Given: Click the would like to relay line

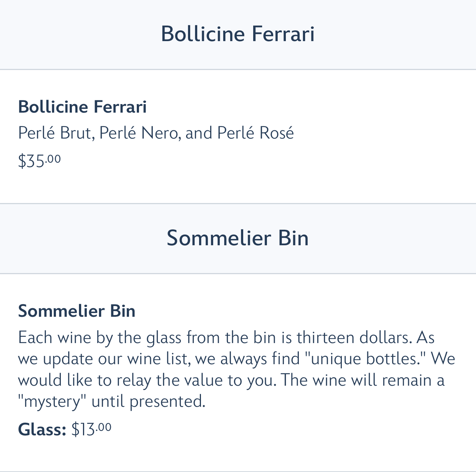Looking at the screenshot, I should tap(231, 380).
